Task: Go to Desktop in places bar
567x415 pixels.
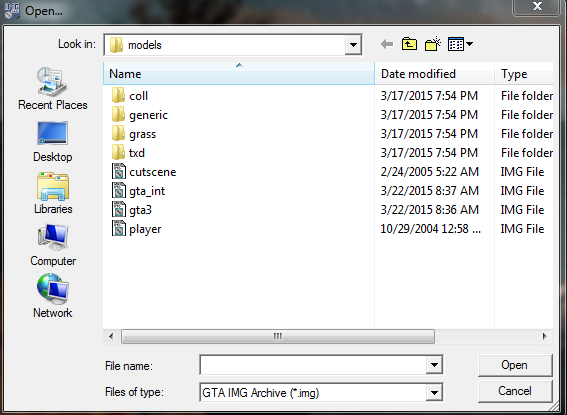Action: tap(53, 142)
